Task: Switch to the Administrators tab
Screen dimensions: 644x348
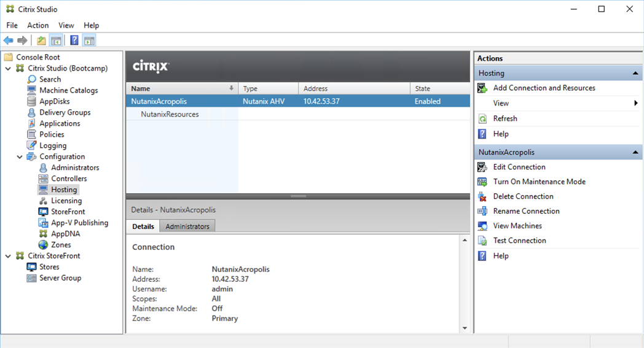Action: coord(187,226)
